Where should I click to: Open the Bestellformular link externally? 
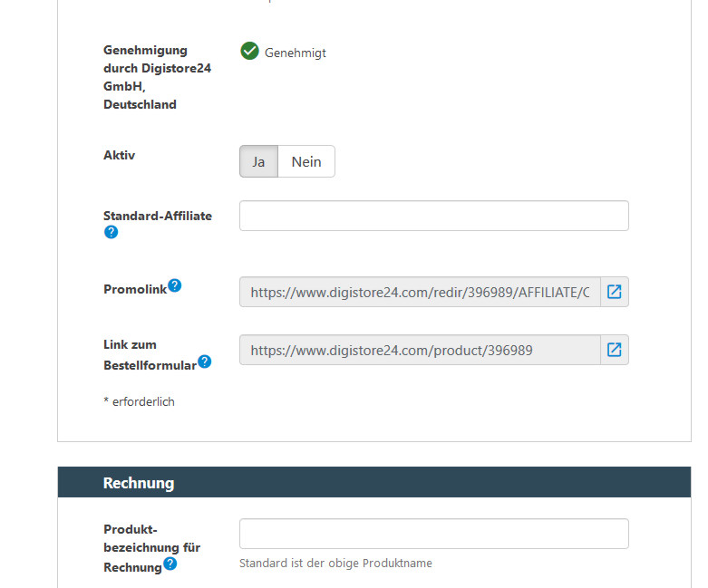(x=614, y=350)
